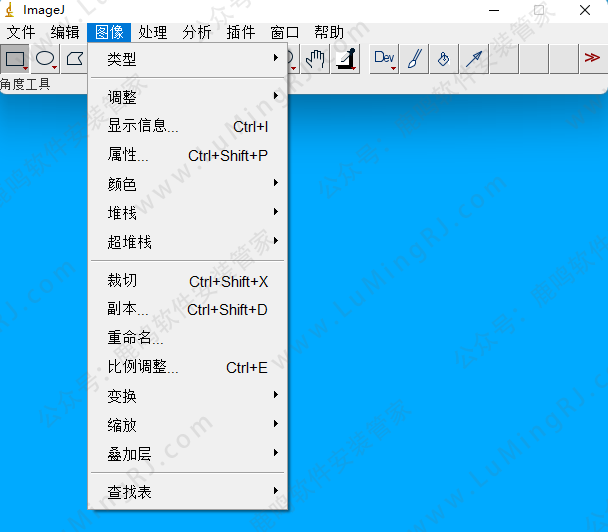The image size is (608, 532).
Task: Open the Dev developer menu tool
Action: (x=384, y=59)
